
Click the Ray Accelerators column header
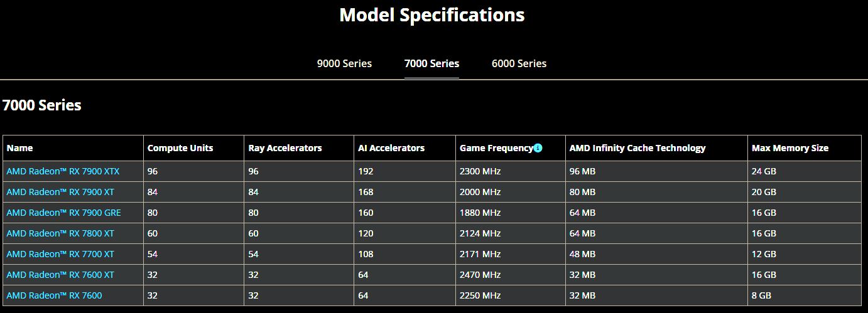point(285,148)
